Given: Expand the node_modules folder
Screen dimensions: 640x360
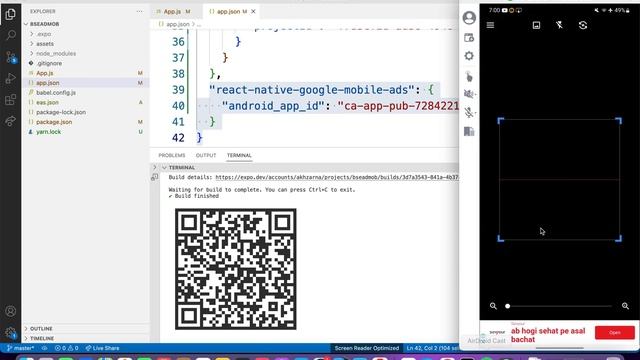Looking at the screenshot, I should point(56,53).
